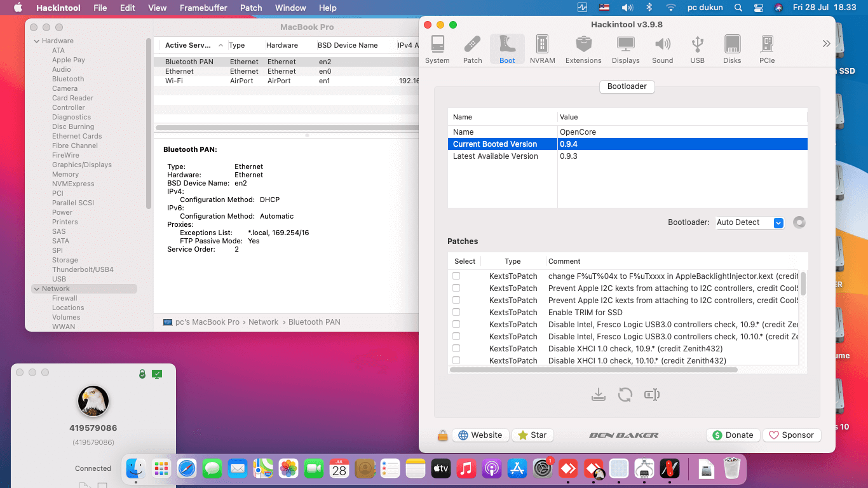Click the System Information sidebar scrollbar
This screenshot has width=868, height=488.
(149, 124)
